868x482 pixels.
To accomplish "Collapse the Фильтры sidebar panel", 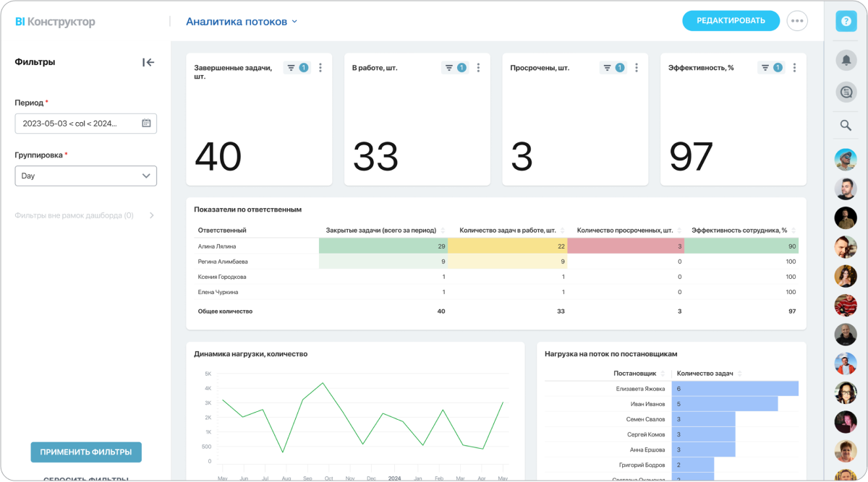I will [x=148, y=62].
